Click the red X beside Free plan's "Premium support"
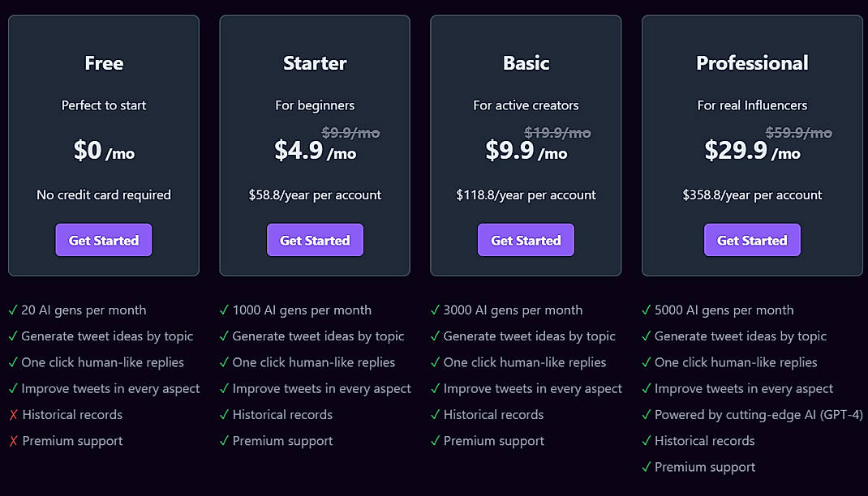 point(14,440)
